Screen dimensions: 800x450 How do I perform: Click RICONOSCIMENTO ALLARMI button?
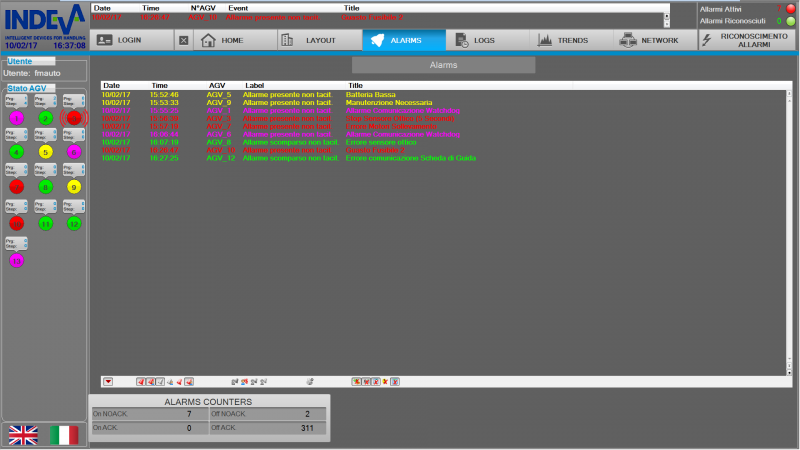747,40
